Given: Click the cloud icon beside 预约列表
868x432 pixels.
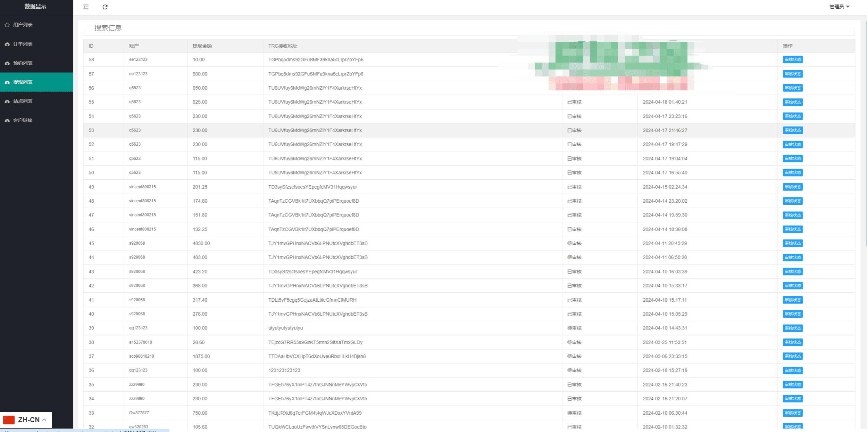Looking at the screenshot, I should [x=7, y=63].
